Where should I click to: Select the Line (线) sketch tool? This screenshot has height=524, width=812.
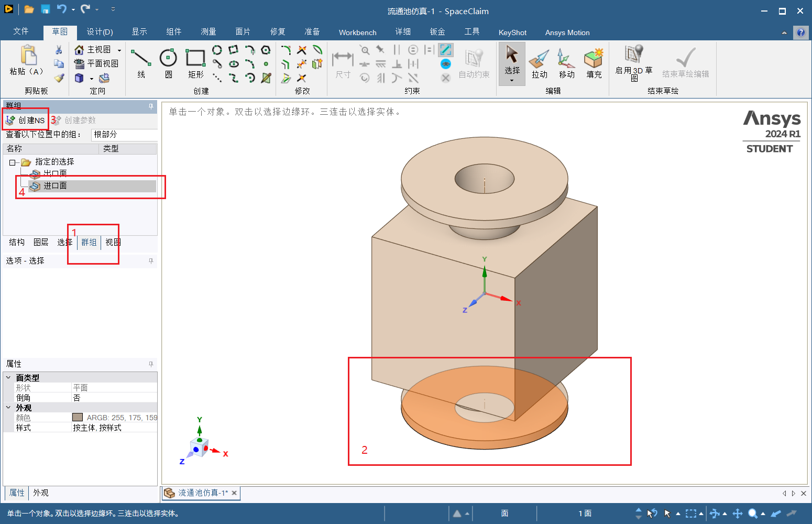140,63
